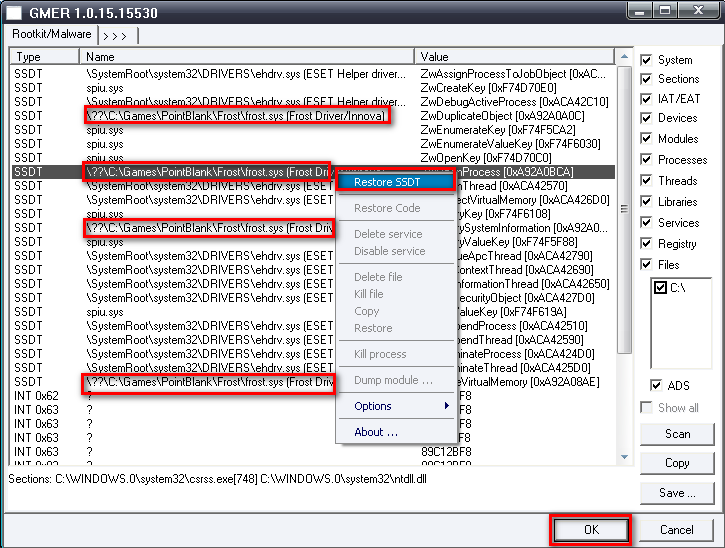725x548 pixels.
Task: Click the scrollbar up arrow
Action: point(624,57)
